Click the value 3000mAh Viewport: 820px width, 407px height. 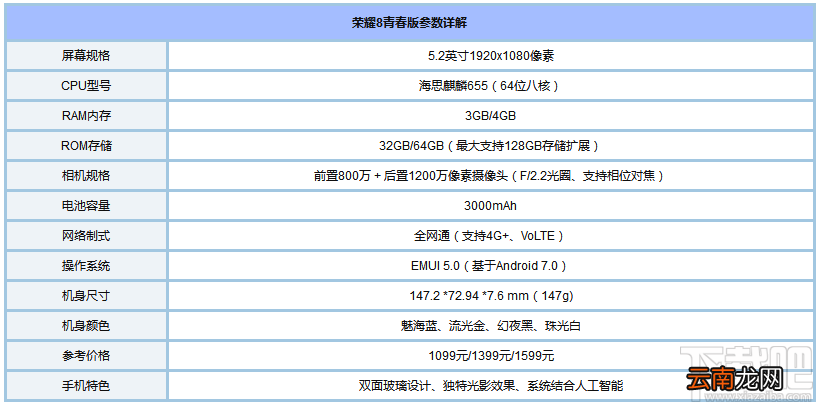491,206
